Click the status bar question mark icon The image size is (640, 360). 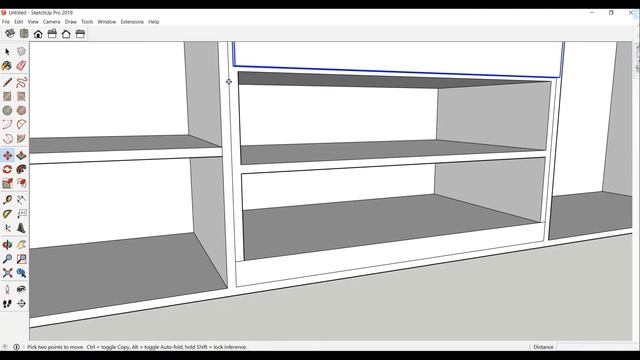pyautogui.click(x=5, y=347)
